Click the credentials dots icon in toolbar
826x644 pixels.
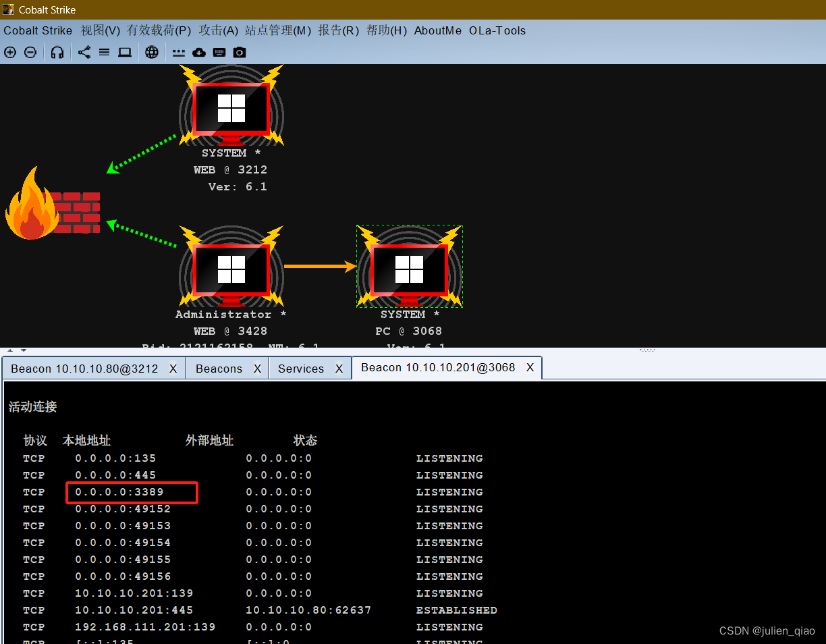point(178,52)
